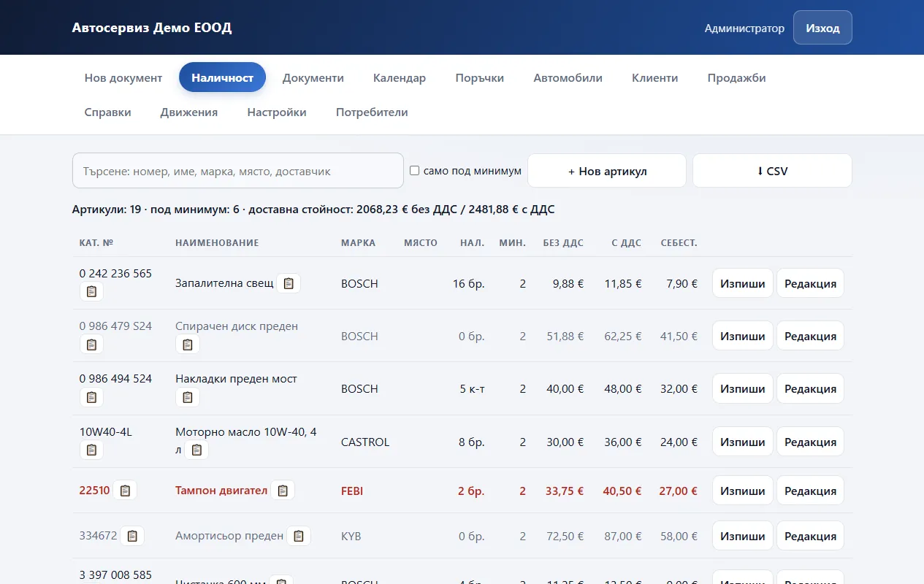The height and width of the screenshot is (584, 924).
Task: Click the МИН. column header
Action: click(512, 242)
